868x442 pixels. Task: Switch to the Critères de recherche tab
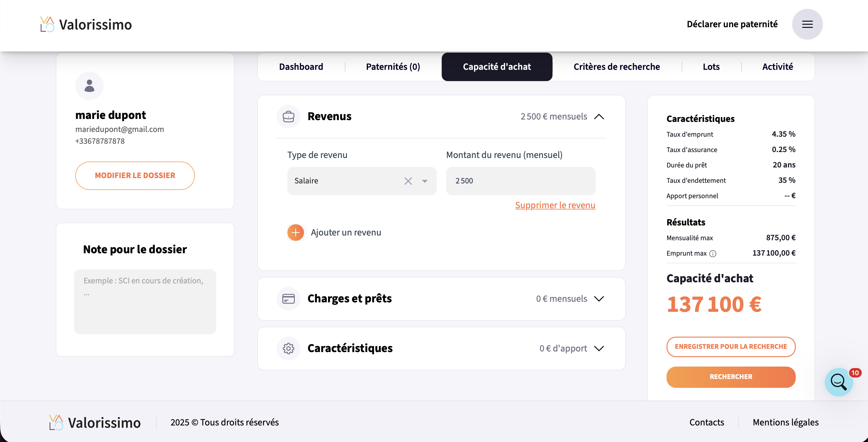616,67
